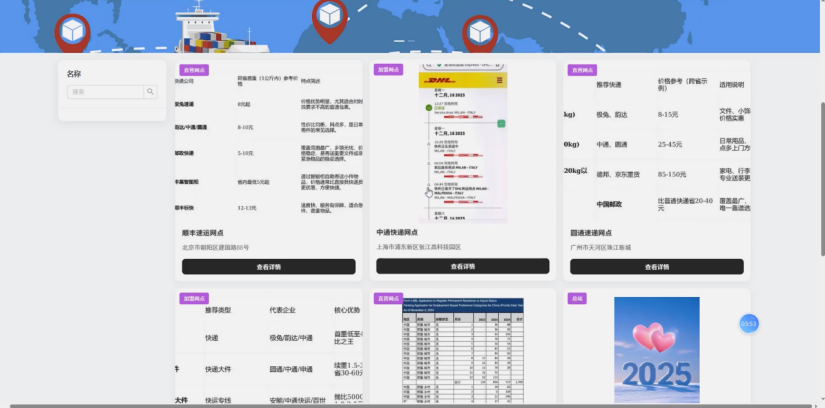Click the address 上海市浦东新区张江高科技园区
The image size is (825, 408).
click(419, 247)
